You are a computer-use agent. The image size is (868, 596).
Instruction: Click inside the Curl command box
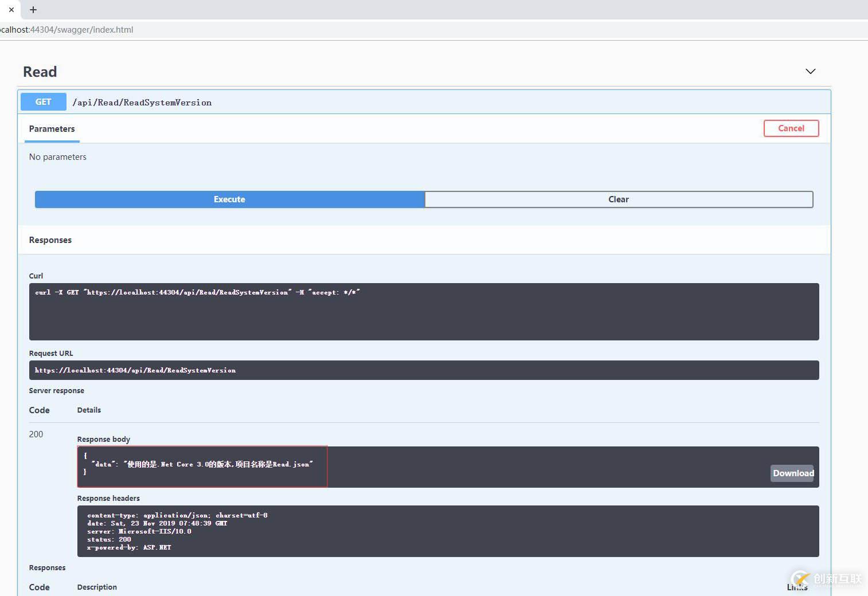click(424, 311)
